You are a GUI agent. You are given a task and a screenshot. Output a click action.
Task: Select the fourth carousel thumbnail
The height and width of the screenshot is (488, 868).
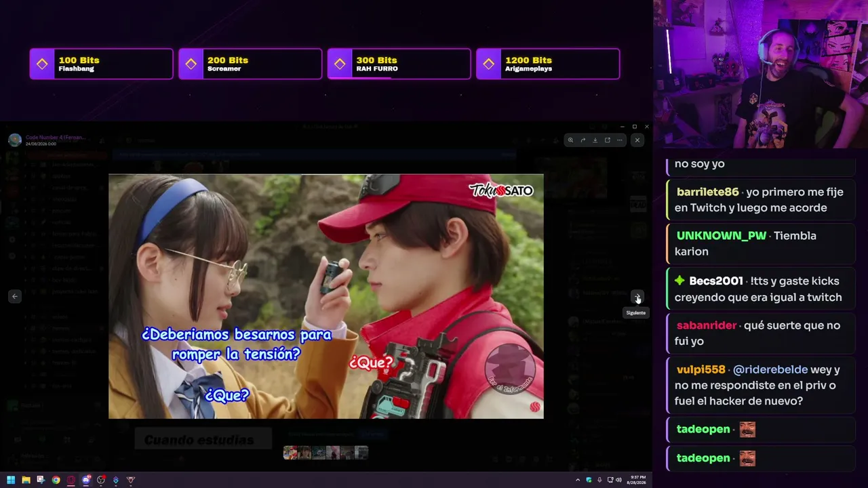333,453
